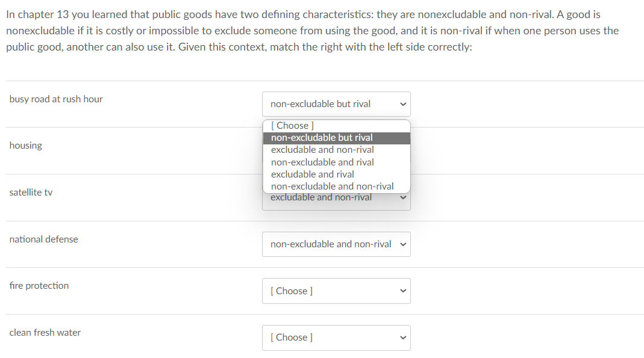Click the 'national defense' row label

coord(43,239)
